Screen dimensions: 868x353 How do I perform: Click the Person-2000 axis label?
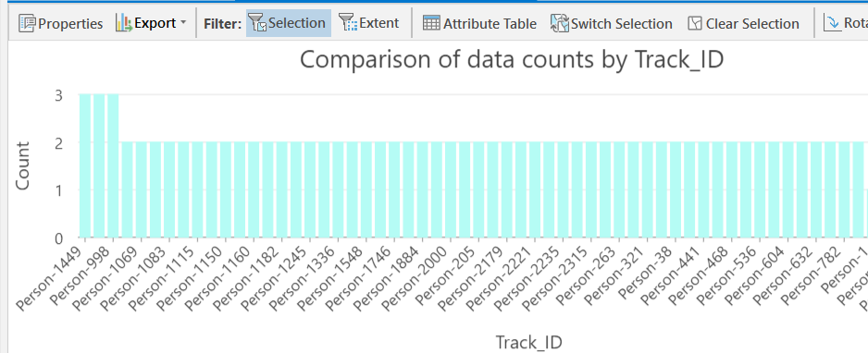pos(416,279)
